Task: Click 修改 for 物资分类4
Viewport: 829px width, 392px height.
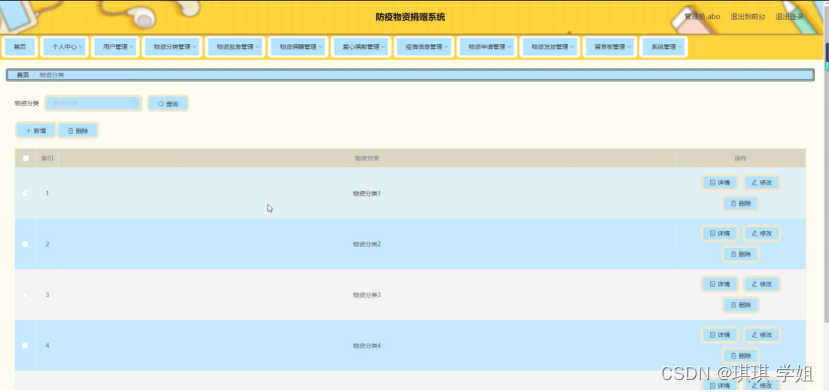Action: pyautogui.click(x=762, y=335)
